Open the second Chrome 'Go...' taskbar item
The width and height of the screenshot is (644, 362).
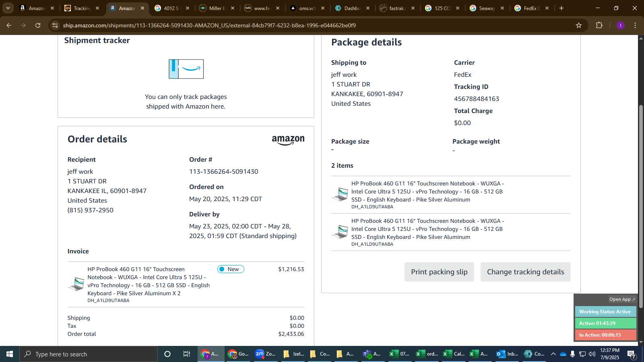pos(238,354)
